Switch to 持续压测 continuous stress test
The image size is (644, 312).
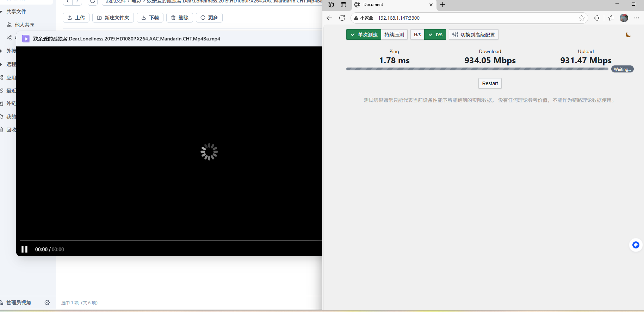pos(394,34)
